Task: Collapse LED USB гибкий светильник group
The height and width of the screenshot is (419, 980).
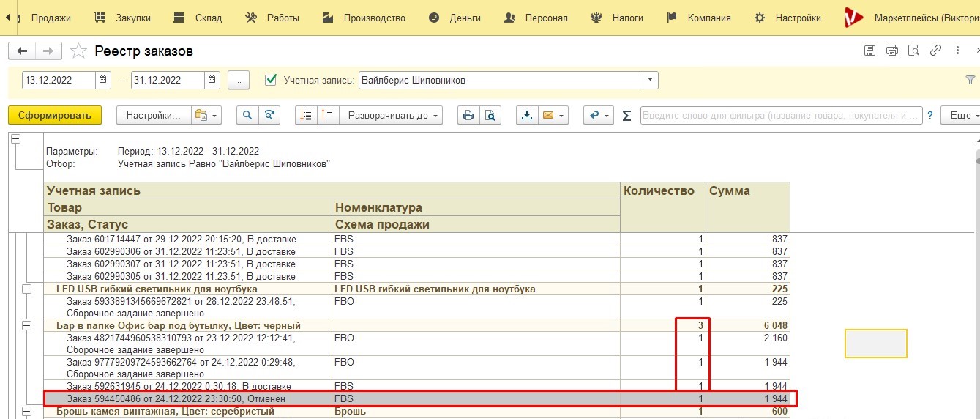Action: click(x=27, y=289)
